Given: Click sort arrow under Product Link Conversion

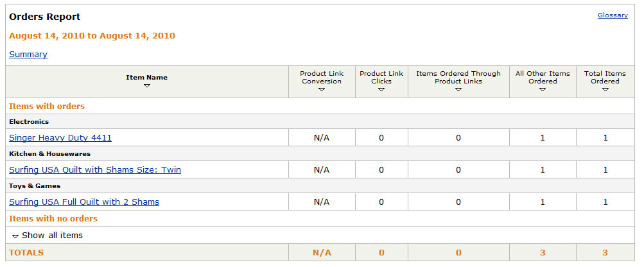Looking at the screenshot, I should 322,90.
